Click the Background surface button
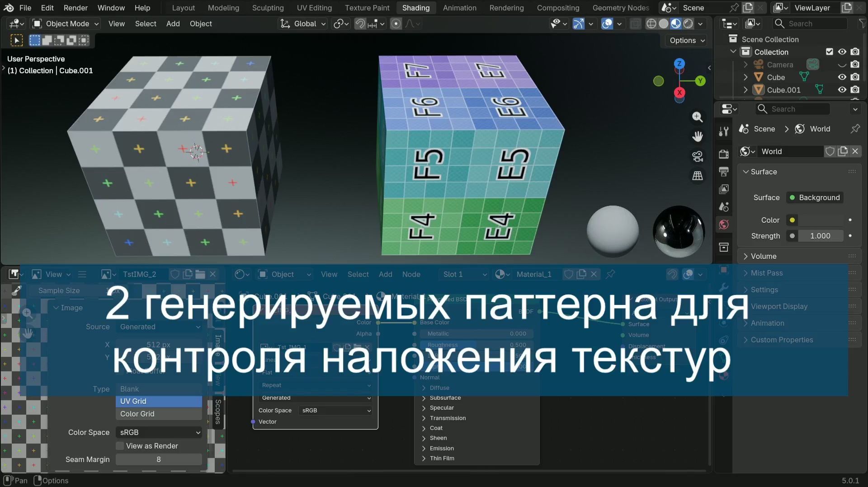 pyautogui.click(x=815, y=197)
